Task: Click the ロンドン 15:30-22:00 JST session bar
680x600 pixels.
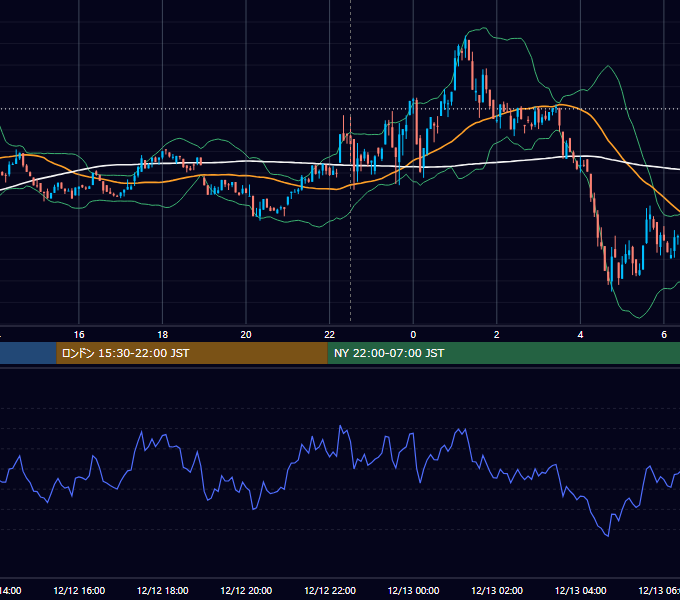Action: [192, 353]
